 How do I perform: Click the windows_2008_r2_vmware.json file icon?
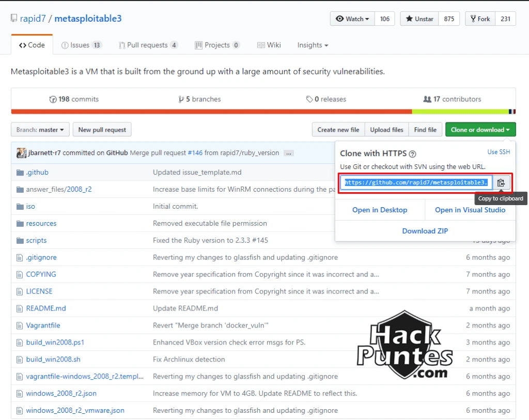click(x=20, y=411)
